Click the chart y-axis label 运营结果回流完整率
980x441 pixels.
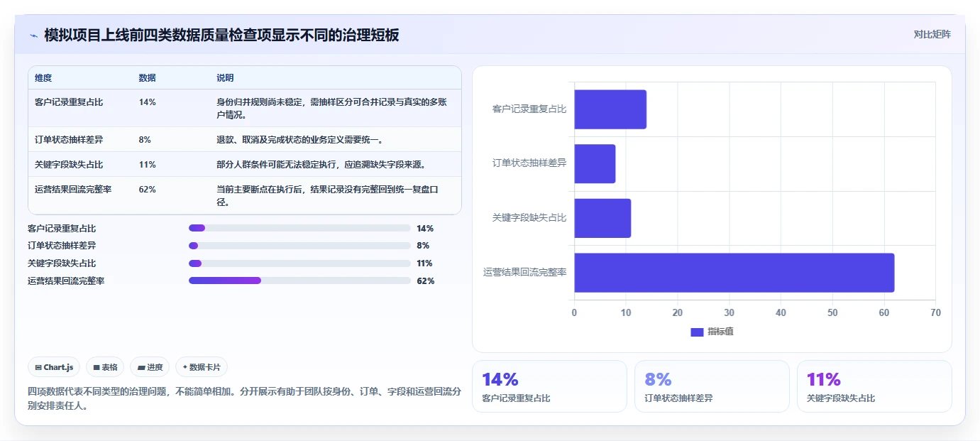(x=525, y=272)
